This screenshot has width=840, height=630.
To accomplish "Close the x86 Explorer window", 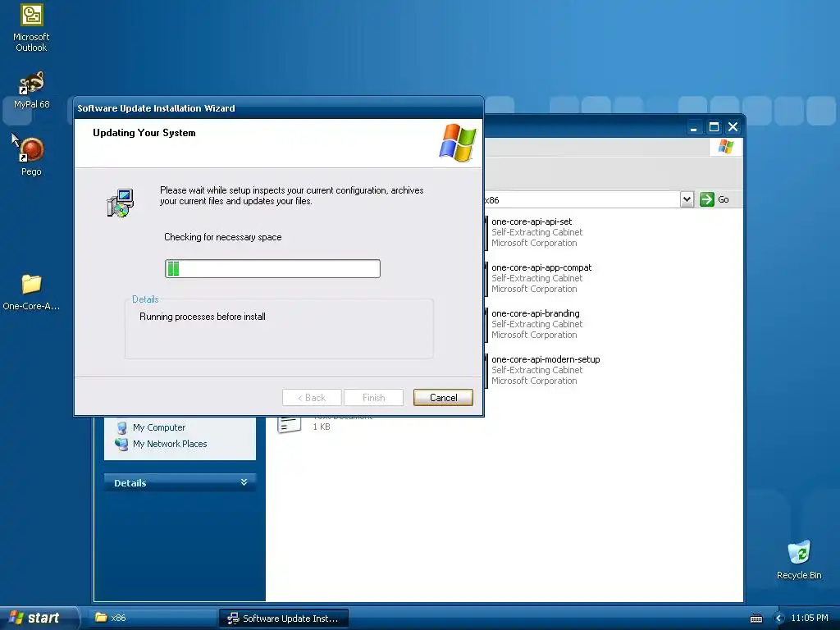I will click(733, 127).
